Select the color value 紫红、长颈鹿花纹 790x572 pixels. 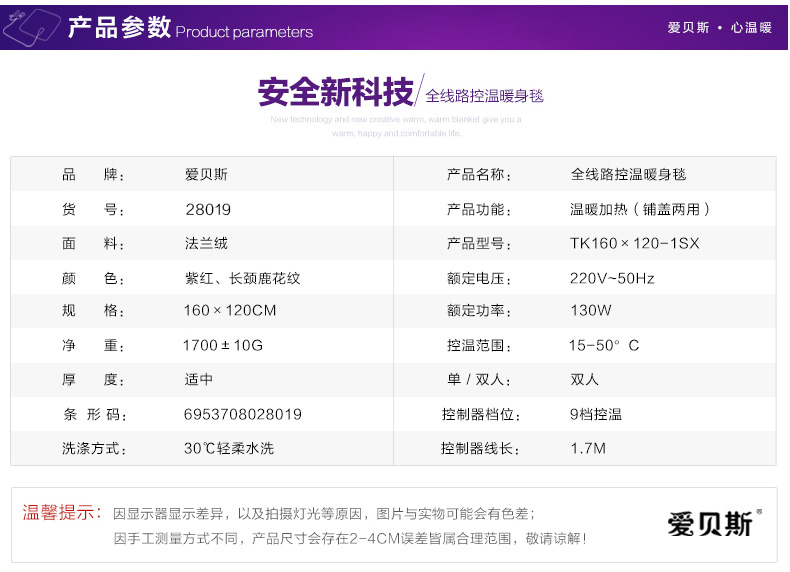pyautogui.click(x=242, y=278)
